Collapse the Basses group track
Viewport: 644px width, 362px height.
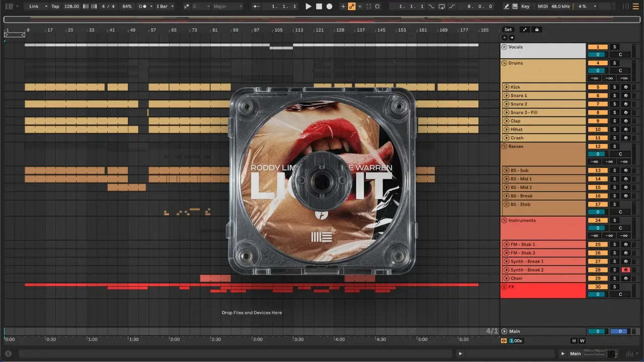tap(504, 147)
